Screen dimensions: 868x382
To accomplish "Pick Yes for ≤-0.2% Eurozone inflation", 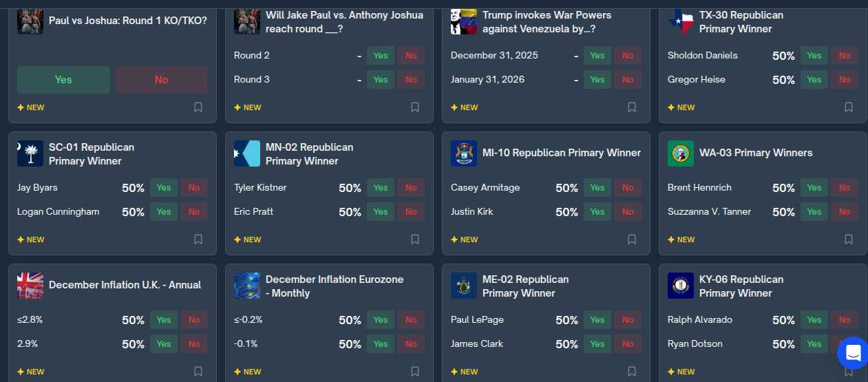I will point(381,320).
